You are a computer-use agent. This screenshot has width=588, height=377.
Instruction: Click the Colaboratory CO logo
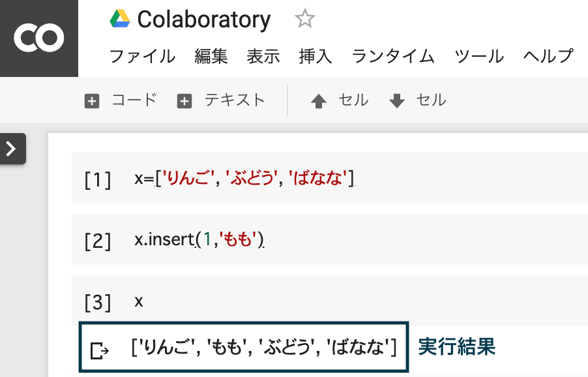(39, 38)
